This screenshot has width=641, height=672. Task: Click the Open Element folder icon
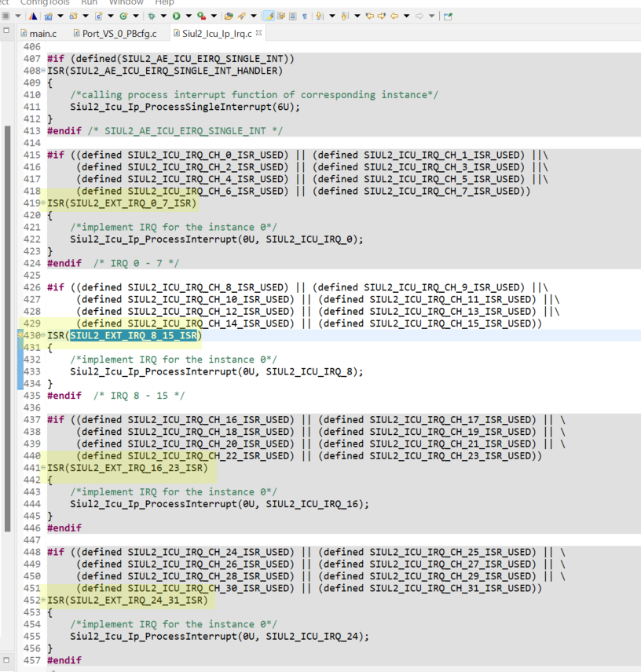(x=229, y=16)
